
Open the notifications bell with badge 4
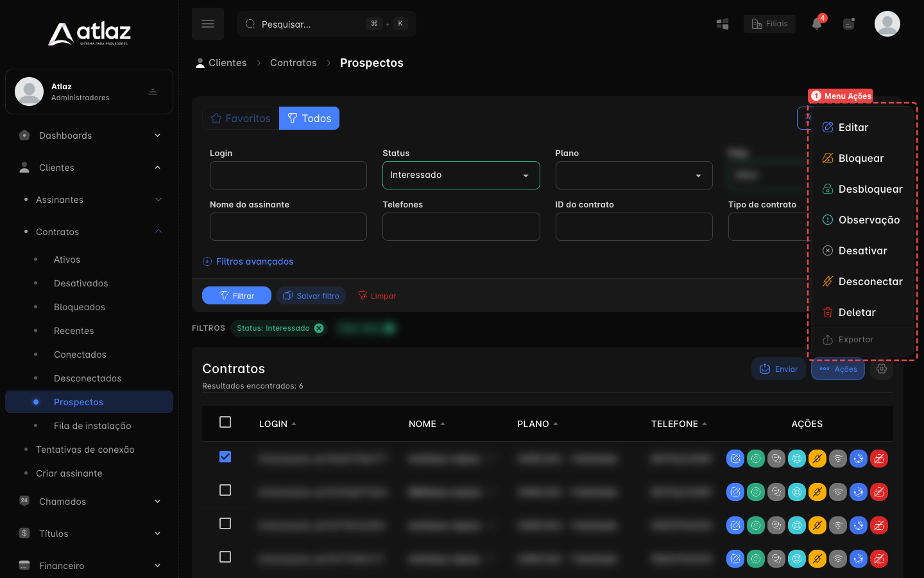(x=817, y=24)
